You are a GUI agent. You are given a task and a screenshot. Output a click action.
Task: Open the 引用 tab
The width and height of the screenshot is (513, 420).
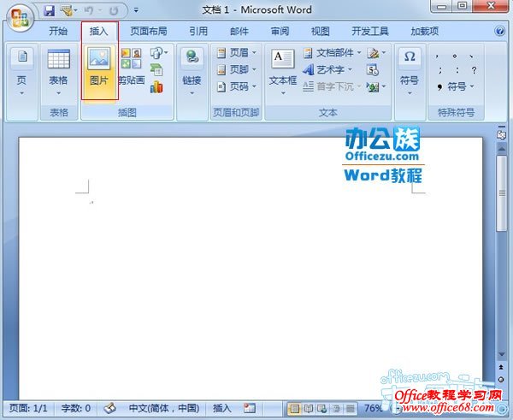pyautogui.click(x=198, y=31)
